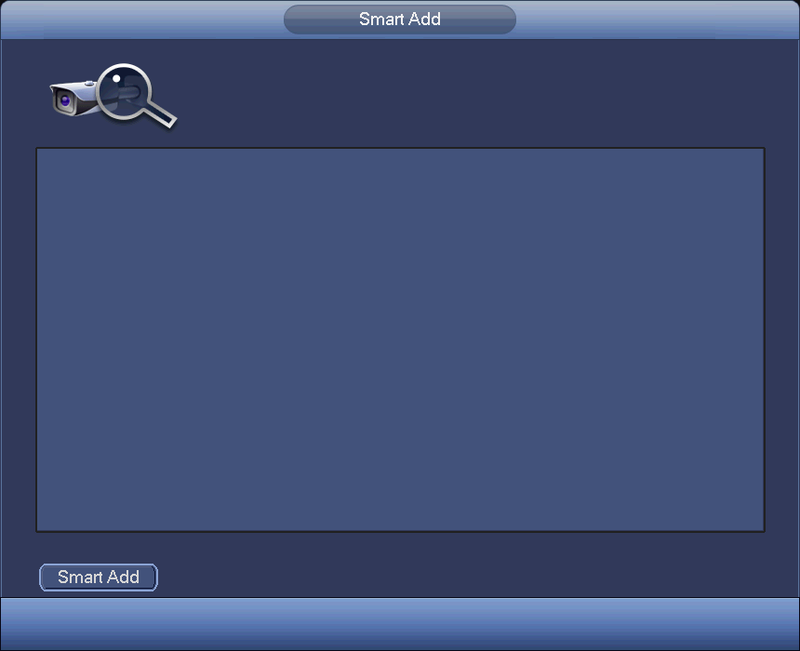Click the center of the results list area
Viewport: 800px width, 651px height.
(400, 340)
